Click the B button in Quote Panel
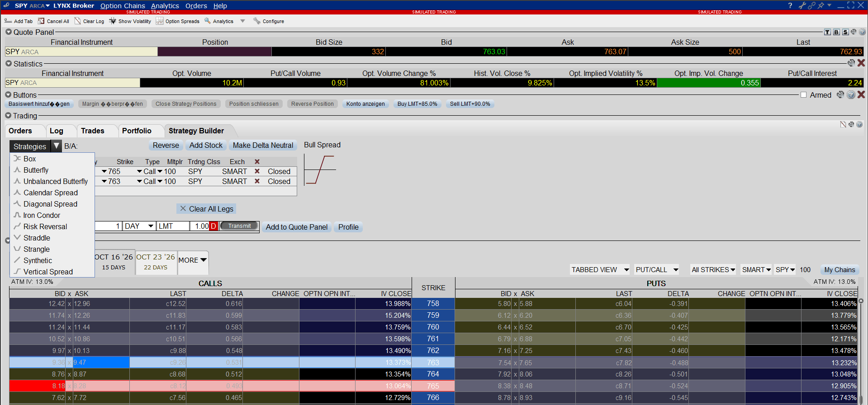The width and height of the screenshot is (868, 405). pyautogui.click(x=836, y=32)
